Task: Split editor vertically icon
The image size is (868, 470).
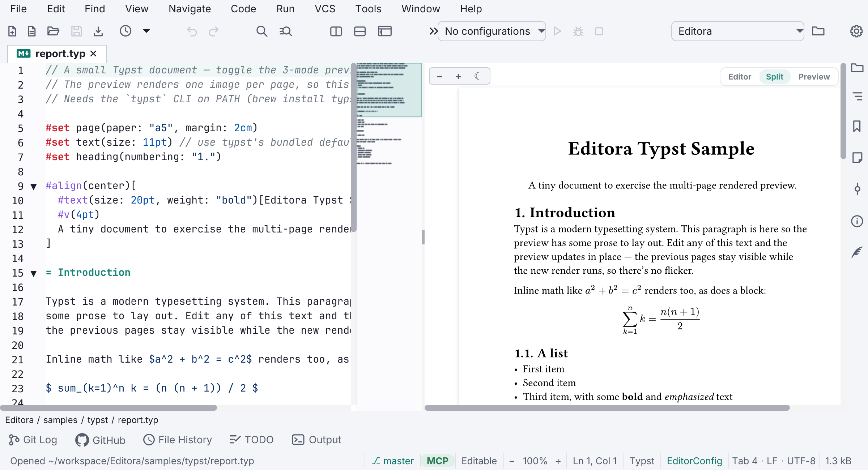Action: pyautogui.click(x=336, y=31)
